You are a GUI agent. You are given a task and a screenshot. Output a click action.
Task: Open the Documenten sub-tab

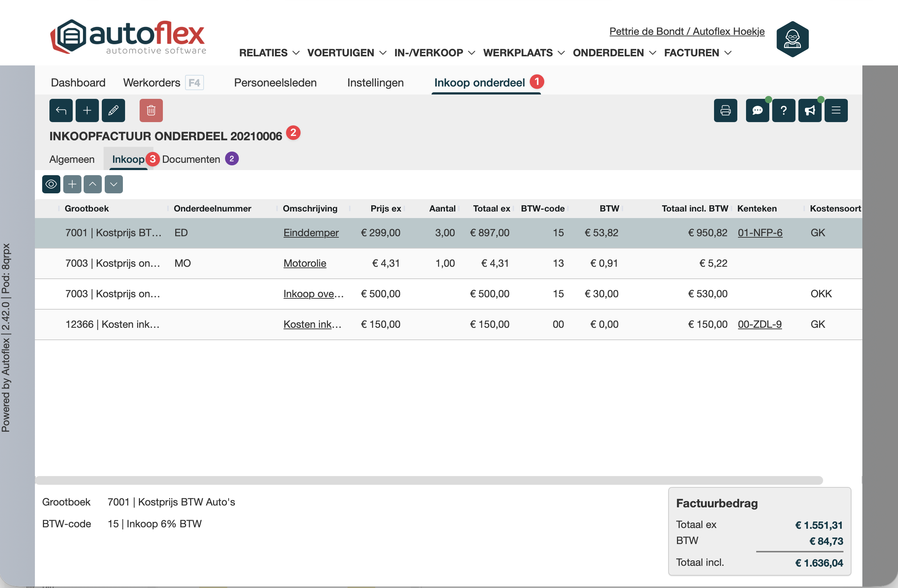click(191, 159)
